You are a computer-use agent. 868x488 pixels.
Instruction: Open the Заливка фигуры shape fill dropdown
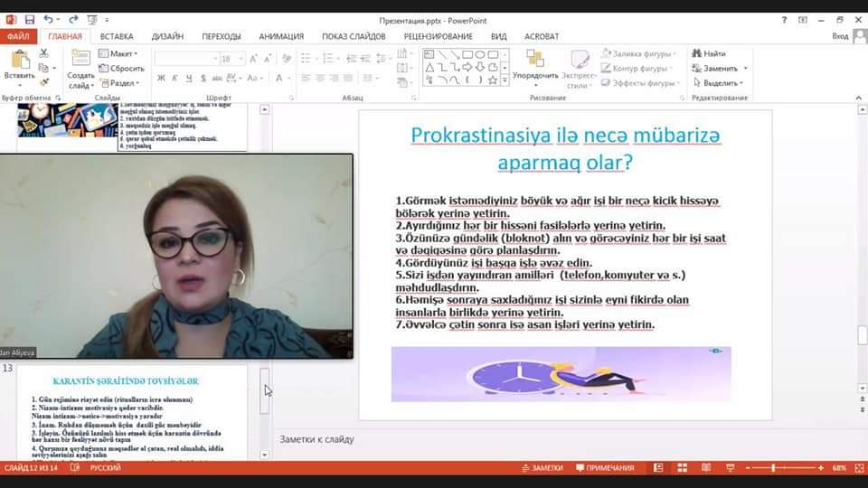(x=639, y=53)
